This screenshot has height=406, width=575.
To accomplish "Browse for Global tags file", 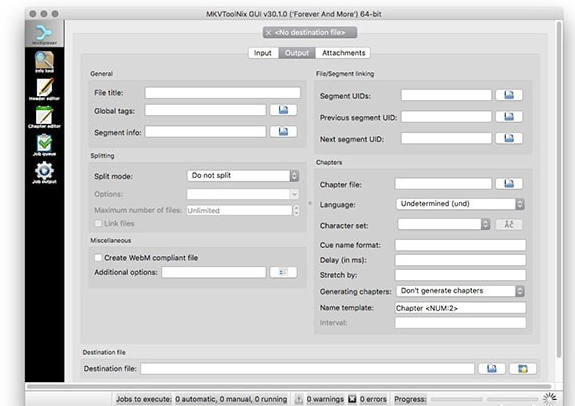I will pos(283,110).
